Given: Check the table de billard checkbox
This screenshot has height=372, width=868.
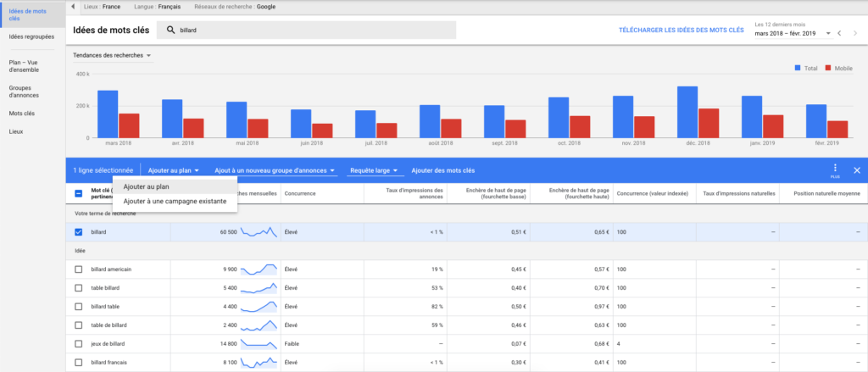Looking at the screenshot, I should [x=78, y=325].
